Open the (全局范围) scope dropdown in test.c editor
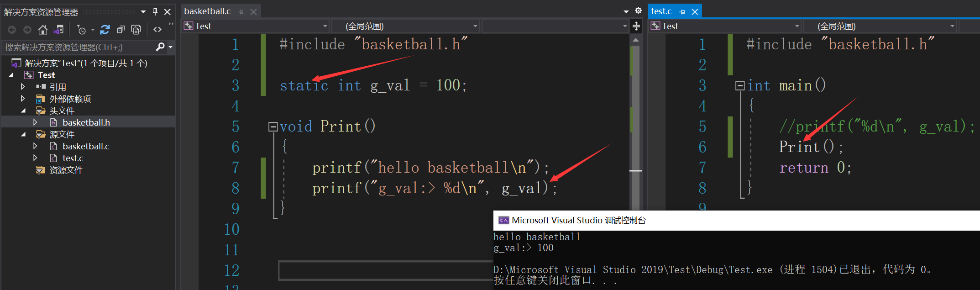Viewport: 980px width, 290px height. click(x=880, y=26)
